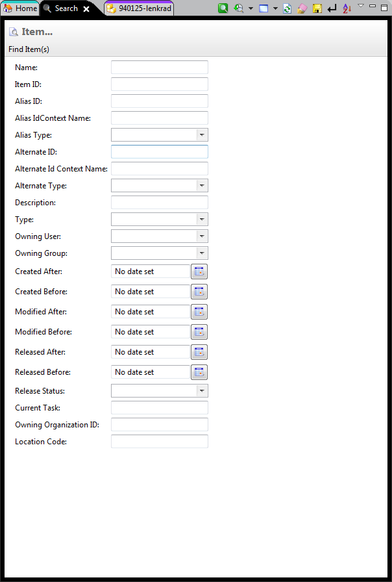Open the 940125-lenkrad tab
The height and width of the screenshot is (582, 392).
139,8
